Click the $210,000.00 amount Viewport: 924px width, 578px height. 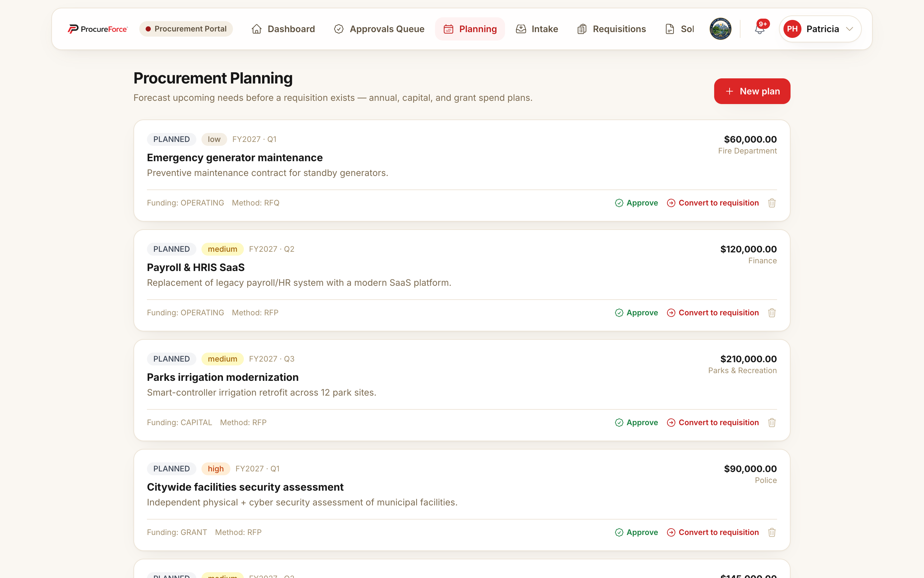[x=749, y=359]
